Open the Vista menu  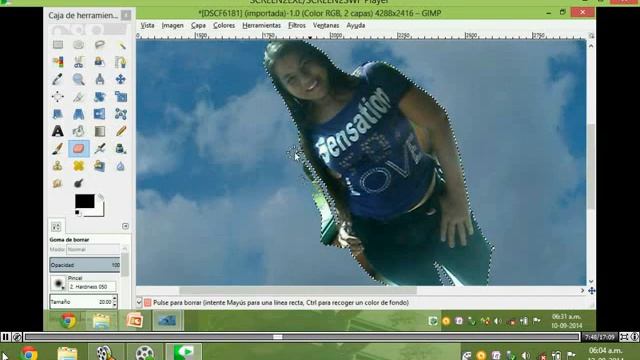[x=147, y=25]
